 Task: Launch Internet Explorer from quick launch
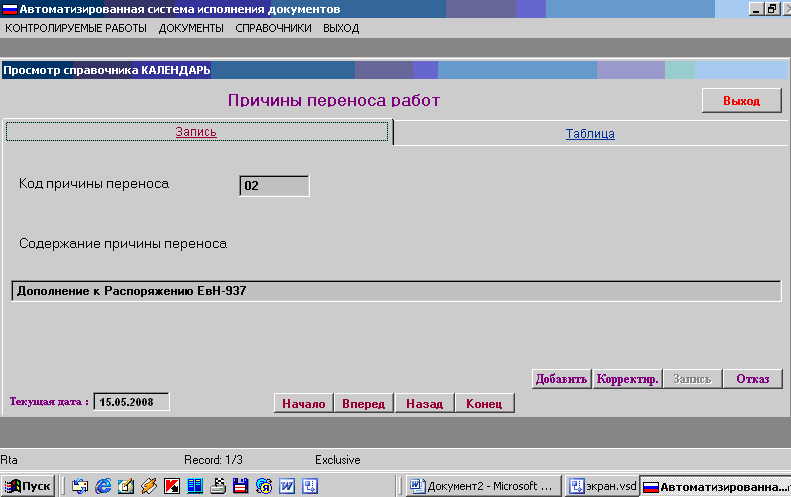tap(103, 486)
